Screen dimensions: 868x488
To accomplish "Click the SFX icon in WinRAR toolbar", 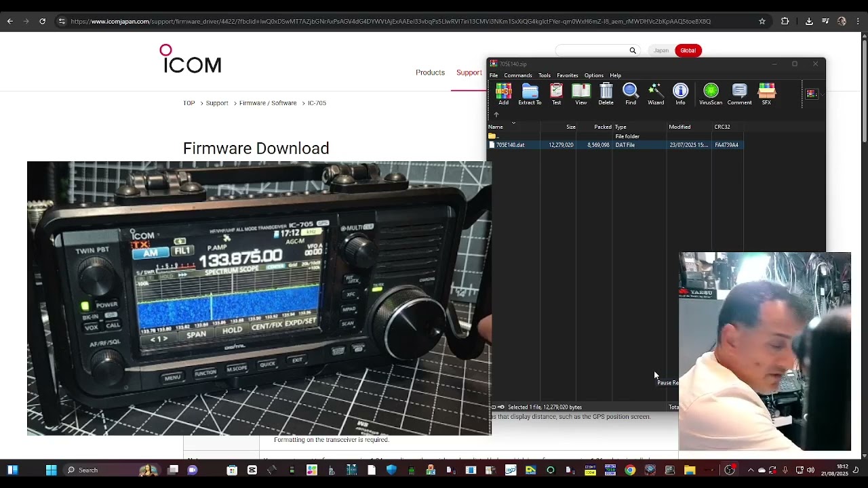I will pos(766,94).
